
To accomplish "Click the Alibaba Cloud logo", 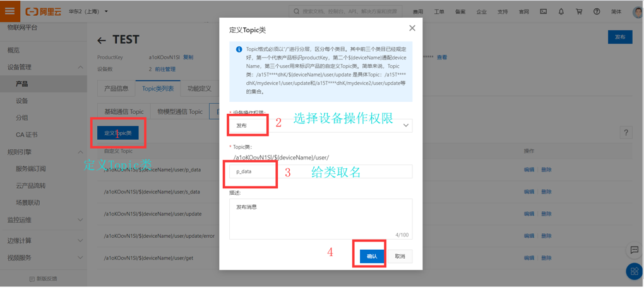I will tap(43, 11).
